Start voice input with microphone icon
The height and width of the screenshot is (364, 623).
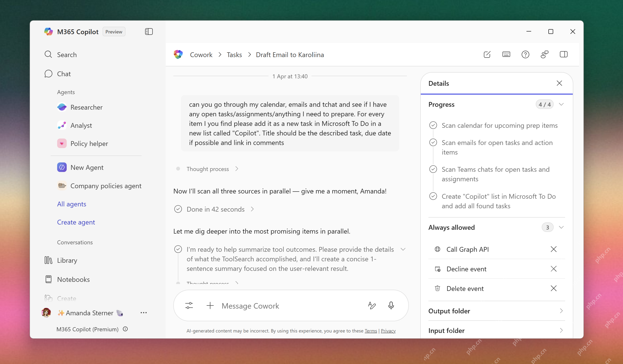pyautogui.click(x=391, y=306)
